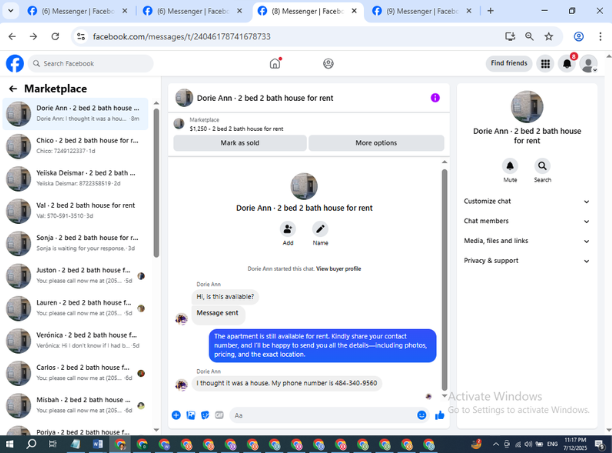This screenshot has width=612, height=453.
Task: Open Chrome profile icon
Action: [x=578, y=36]
